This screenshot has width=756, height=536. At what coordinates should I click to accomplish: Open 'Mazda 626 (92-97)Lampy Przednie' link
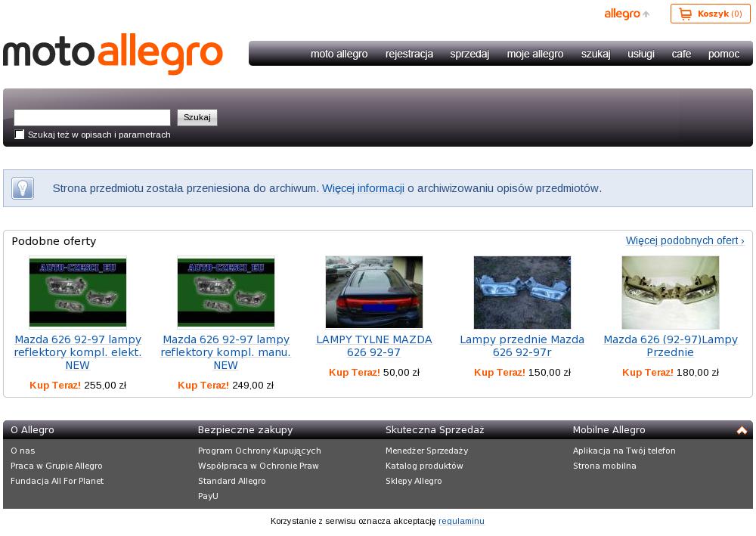[670, 346]
